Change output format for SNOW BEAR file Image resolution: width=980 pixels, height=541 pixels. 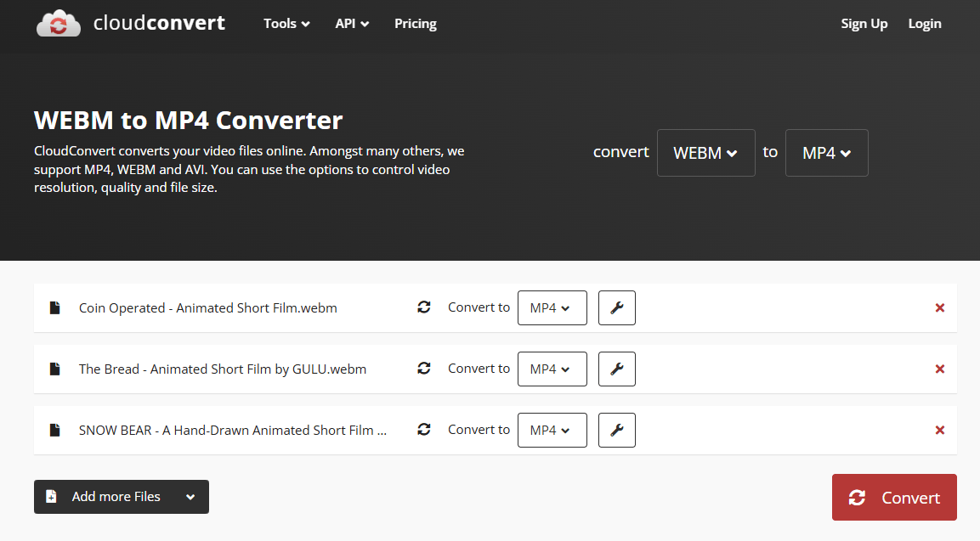click(552, 430)
